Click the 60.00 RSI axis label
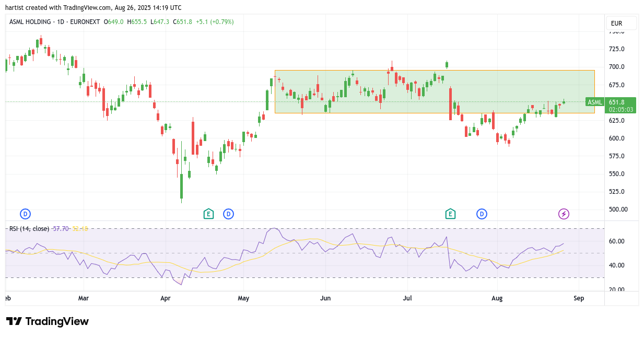Screen dimensions: 644x337 point(616,241)
